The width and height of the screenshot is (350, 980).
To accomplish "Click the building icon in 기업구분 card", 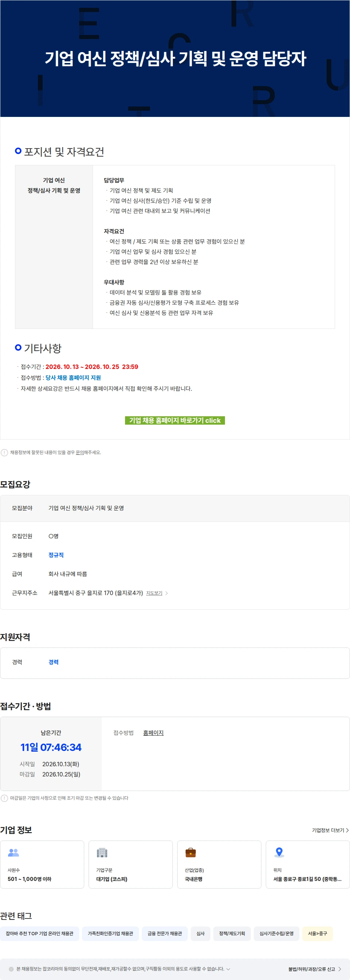I will (102, 853).
